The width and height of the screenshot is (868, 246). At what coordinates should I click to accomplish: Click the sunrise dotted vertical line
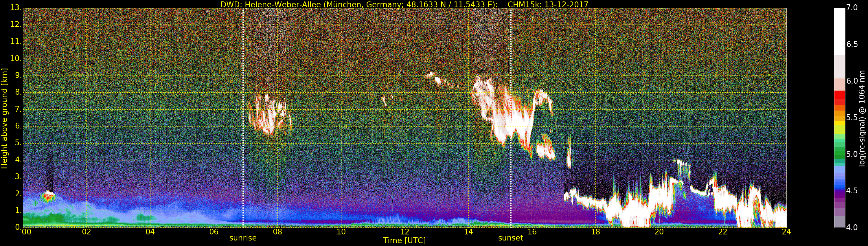coord(243,118)
